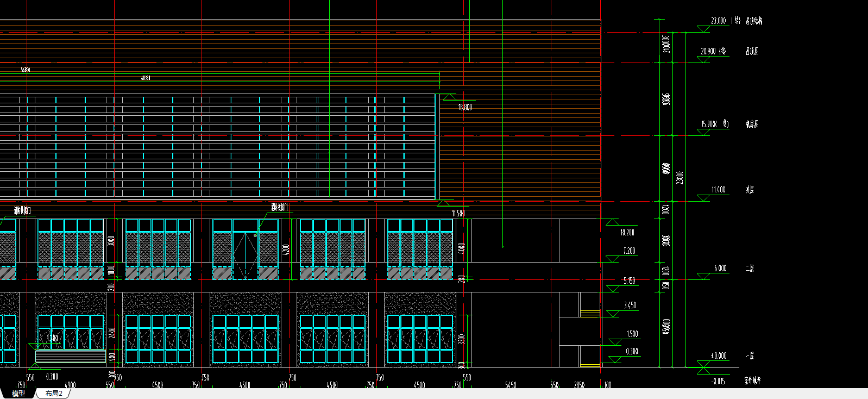Pick the 3.450 elevation text

click(630, 306)
